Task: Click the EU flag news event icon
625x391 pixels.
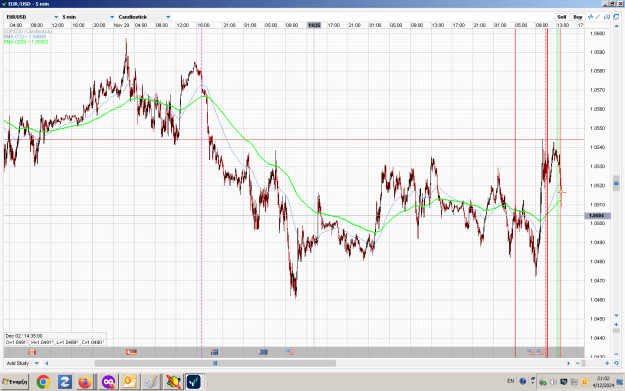Action: tap(263, 352)
